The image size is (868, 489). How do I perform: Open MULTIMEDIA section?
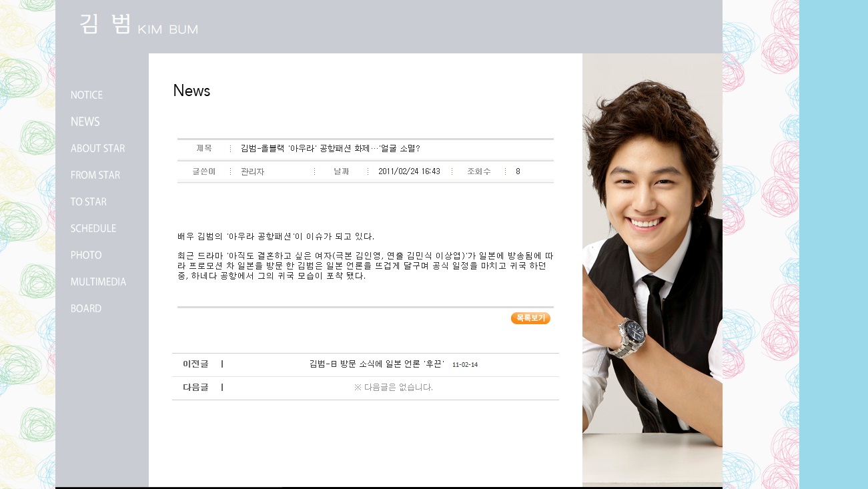pos(99,282)
